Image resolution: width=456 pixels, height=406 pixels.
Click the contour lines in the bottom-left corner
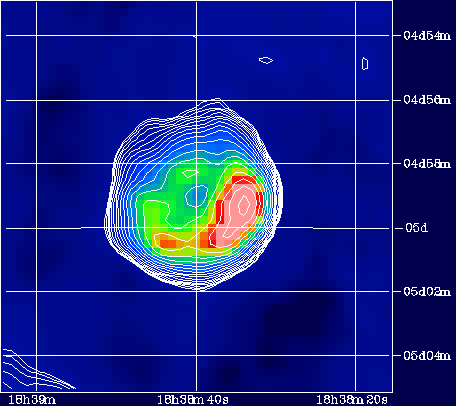tap(38, 369)
